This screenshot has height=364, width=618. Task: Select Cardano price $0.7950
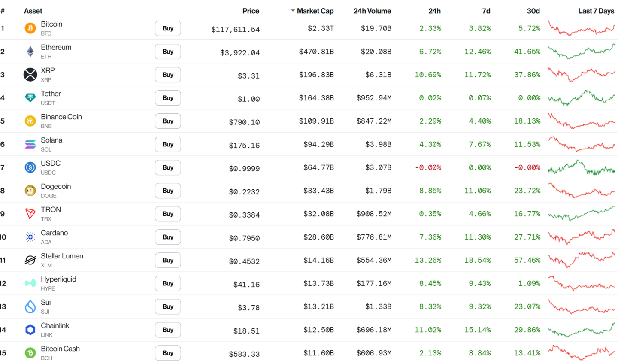tap(244, 238)
